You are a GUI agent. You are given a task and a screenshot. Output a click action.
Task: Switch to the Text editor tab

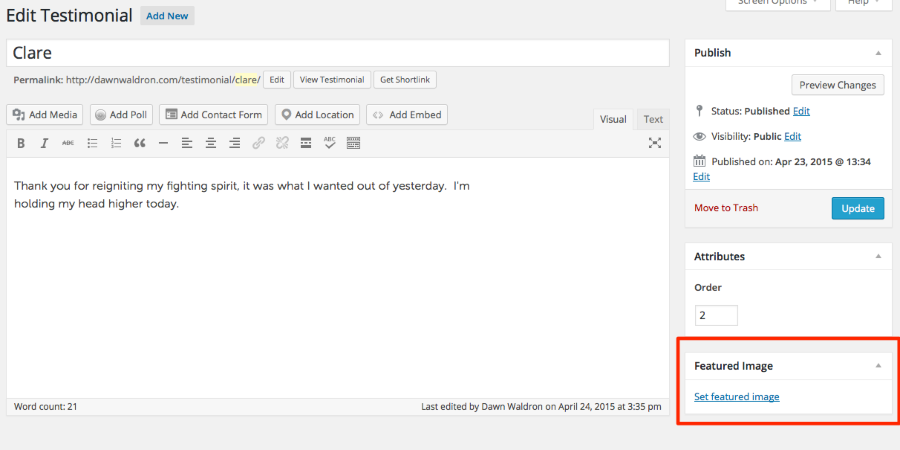[x=653, y=119]
